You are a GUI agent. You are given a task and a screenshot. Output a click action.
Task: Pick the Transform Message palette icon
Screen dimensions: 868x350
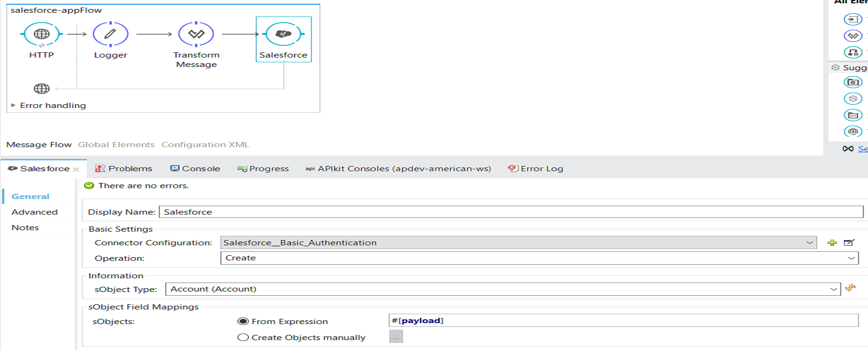click(x=853, y=36)
